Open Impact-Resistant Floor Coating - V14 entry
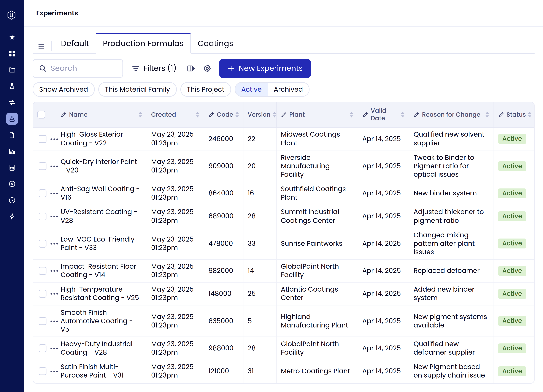Screen dimensions: 543x392 click(98, 271)
